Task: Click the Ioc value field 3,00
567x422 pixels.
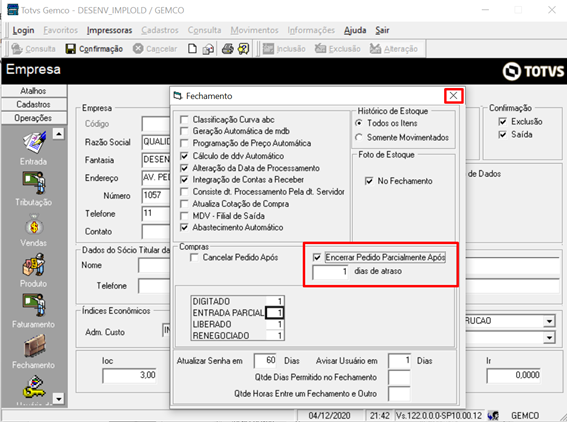Action: [x=130, y=375]
